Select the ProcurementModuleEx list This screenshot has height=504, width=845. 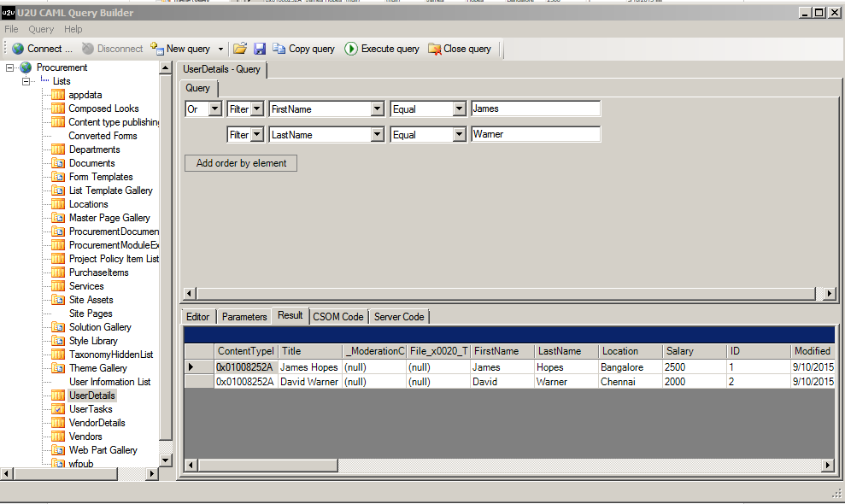114,245
